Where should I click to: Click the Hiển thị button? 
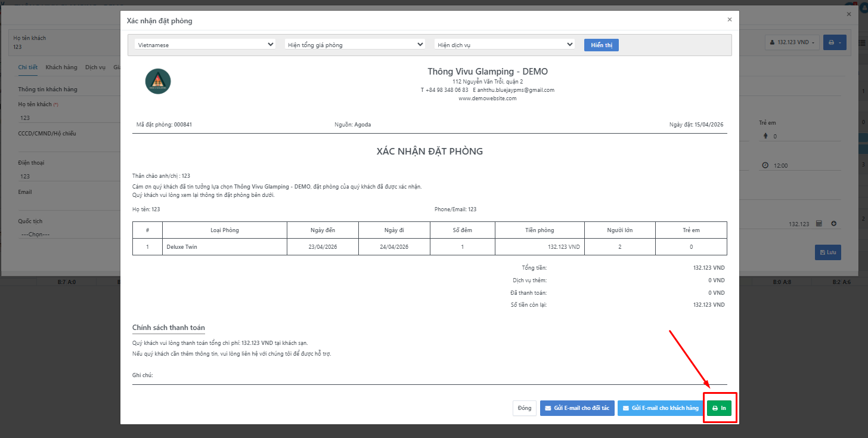pyautogui.click(x=602, y=45)
